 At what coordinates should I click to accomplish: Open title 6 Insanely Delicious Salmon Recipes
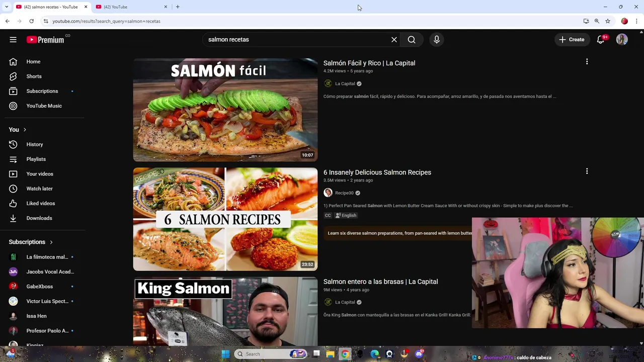[x=377, y=172]
